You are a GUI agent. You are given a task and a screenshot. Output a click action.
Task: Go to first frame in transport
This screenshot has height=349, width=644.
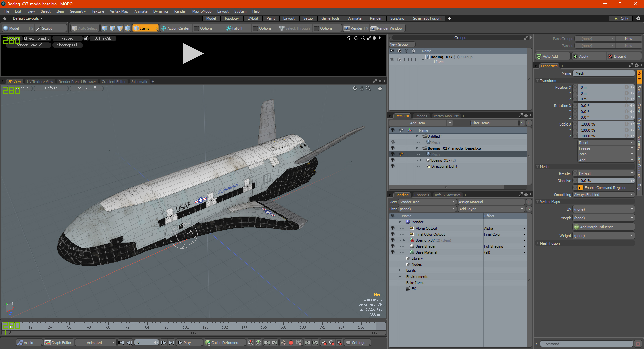coord(121,343)
